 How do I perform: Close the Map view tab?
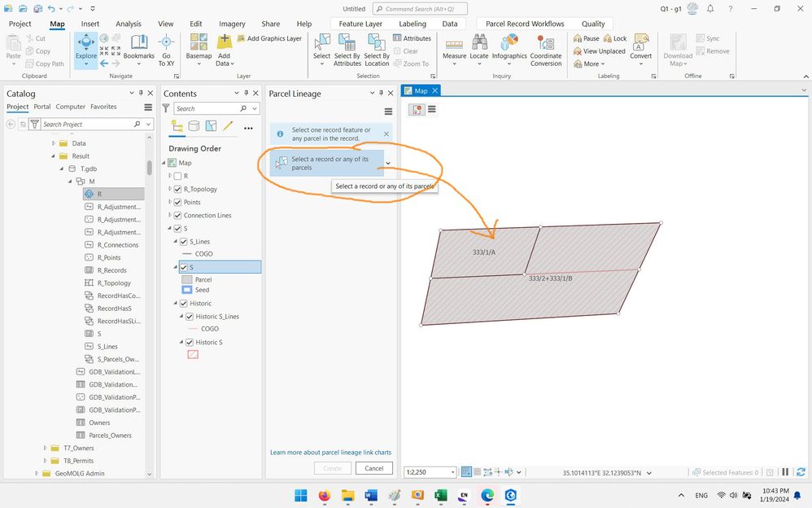pos(435,90)
